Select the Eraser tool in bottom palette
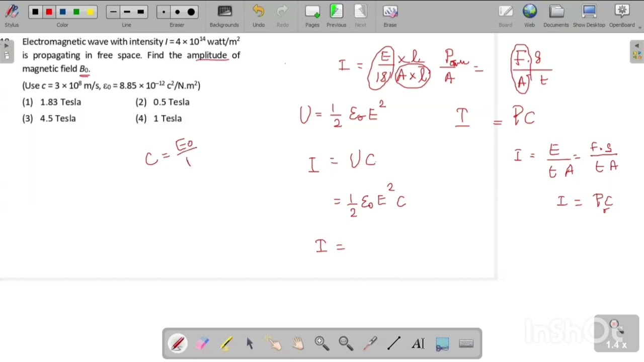Screen dimensions: 644x362 click(202, 344)
